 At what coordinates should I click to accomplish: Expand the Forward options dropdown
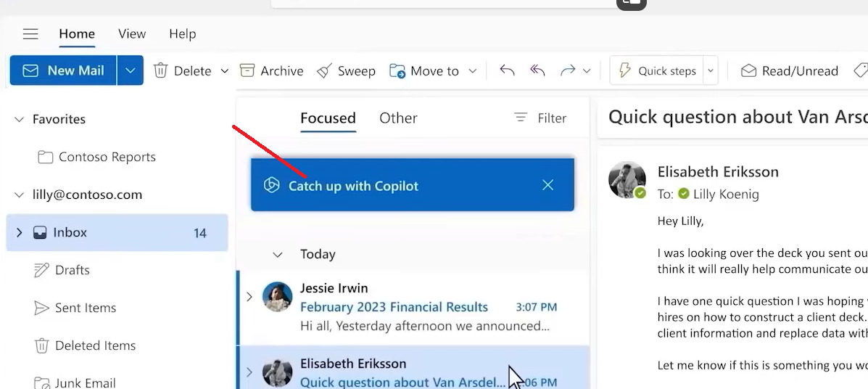[587, 71]
